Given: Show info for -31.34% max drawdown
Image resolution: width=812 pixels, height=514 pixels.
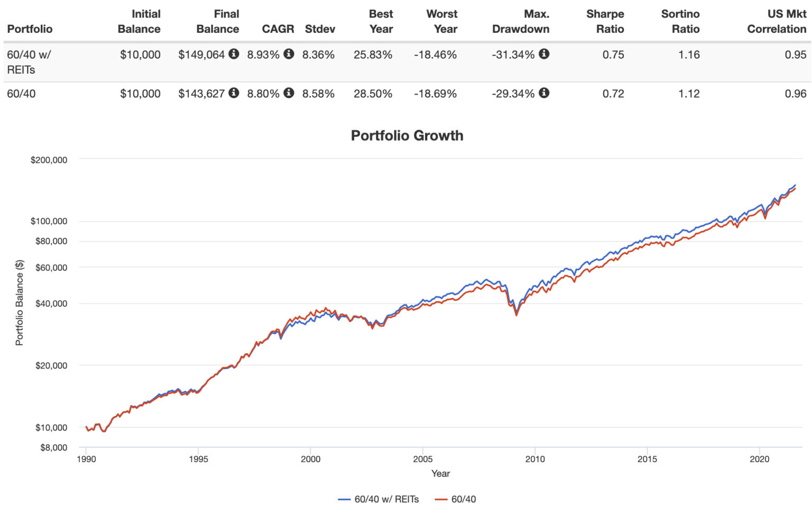Looking at the screenshot, I should tap(544, 54).
